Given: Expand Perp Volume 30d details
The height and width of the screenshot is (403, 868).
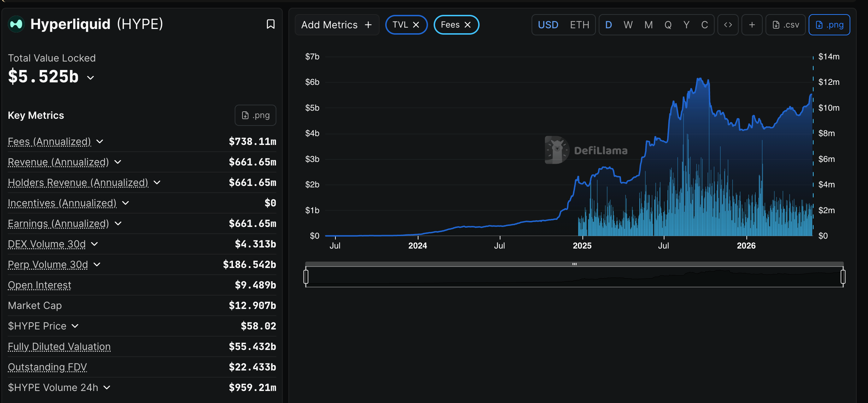Looking at the screenshot, I should coord(97,264).
